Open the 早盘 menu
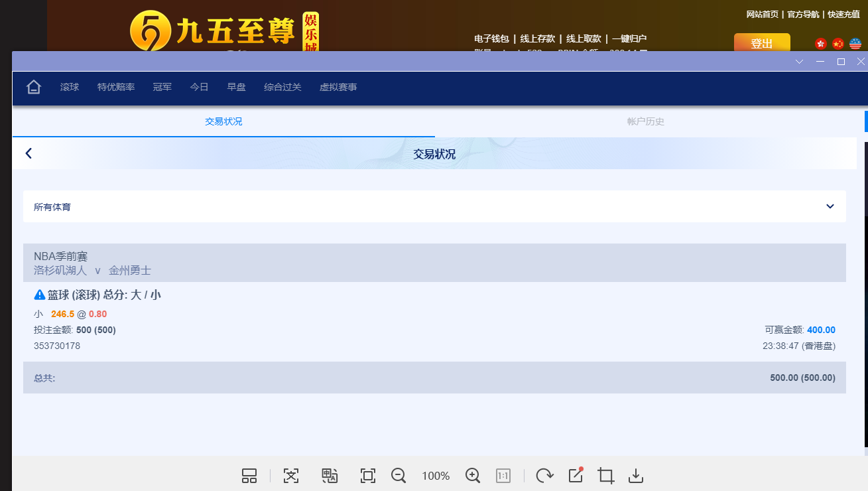Viewport: 868px width, 491px height. pos(237,87)
